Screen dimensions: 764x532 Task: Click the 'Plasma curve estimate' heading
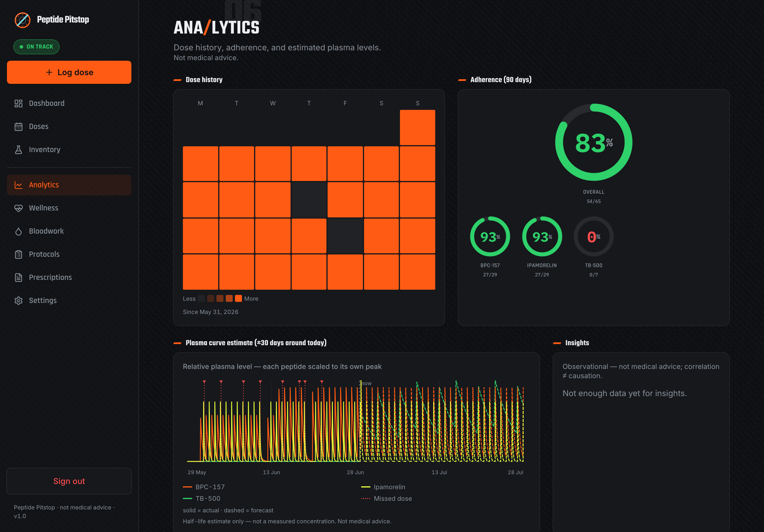click(x=256, y=343)
